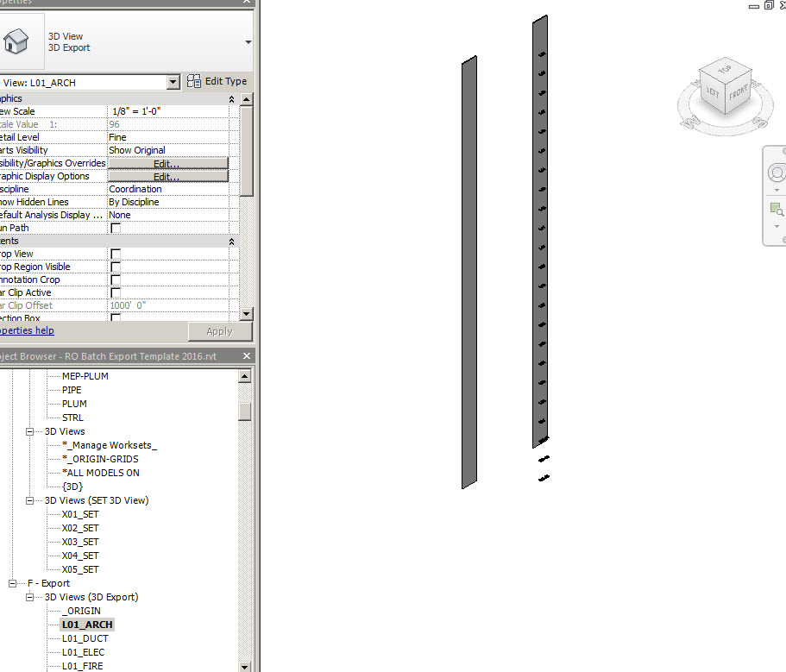Screen dimensions: 786x672
Task: Click the Apply button
Action: (220, 332)
